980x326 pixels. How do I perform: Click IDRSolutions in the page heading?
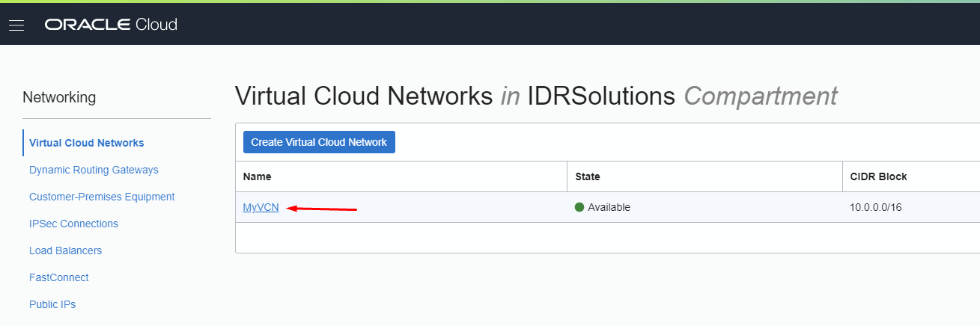pos(601,96)
